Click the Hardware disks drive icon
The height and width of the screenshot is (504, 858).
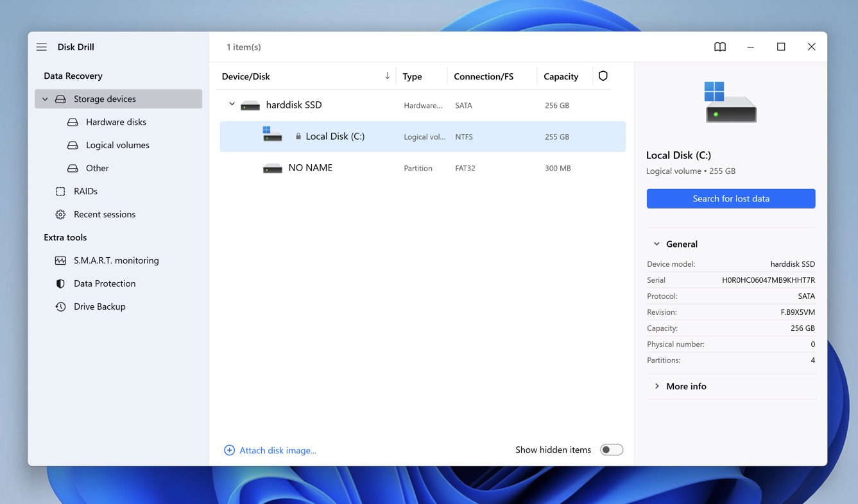[73, 122]
